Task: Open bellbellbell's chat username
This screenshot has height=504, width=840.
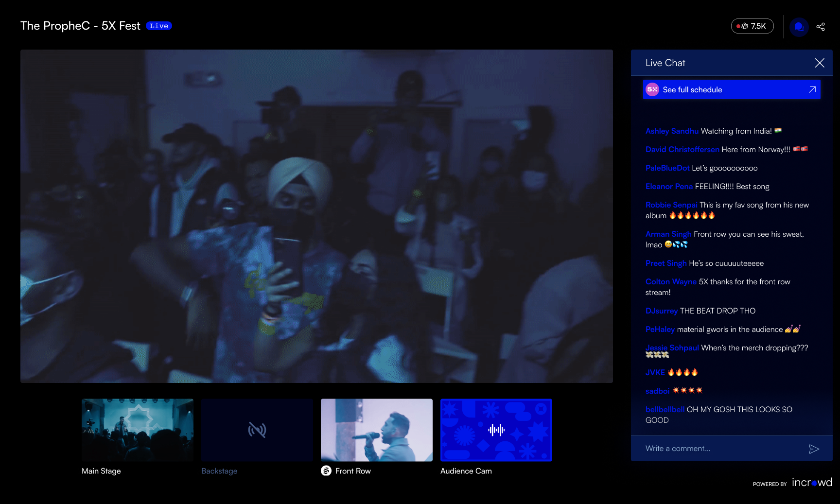Action: pos(665,409)
